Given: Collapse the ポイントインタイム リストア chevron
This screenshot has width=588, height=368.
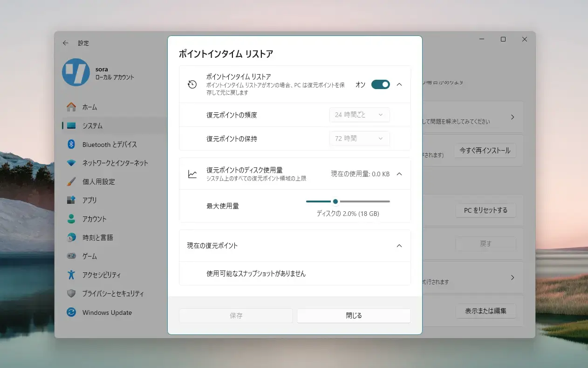Looking at the screenshot, I should [x=399, y=84].
